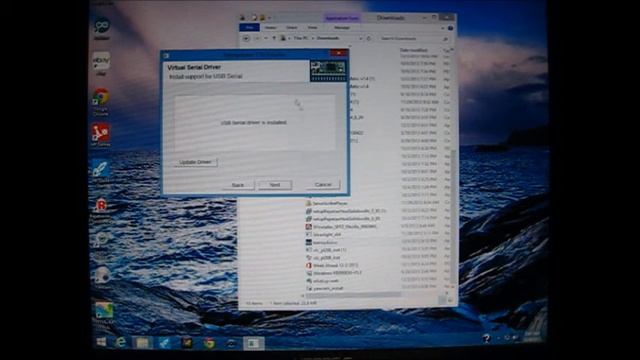Open the Google Chrome desktop shortcut
640x360 pixels.
click(101, 101)
